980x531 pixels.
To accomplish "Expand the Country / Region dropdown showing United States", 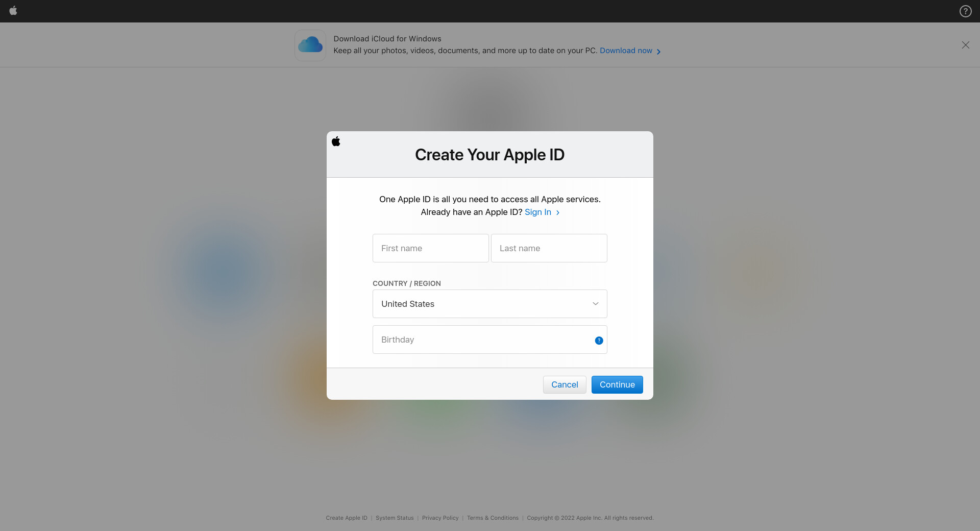I will [x=490, y=304].
